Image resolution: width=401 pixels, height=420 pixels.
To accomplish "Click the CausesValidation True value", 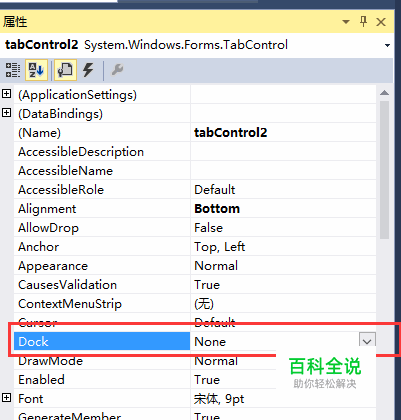I will (x=207, y=285).
